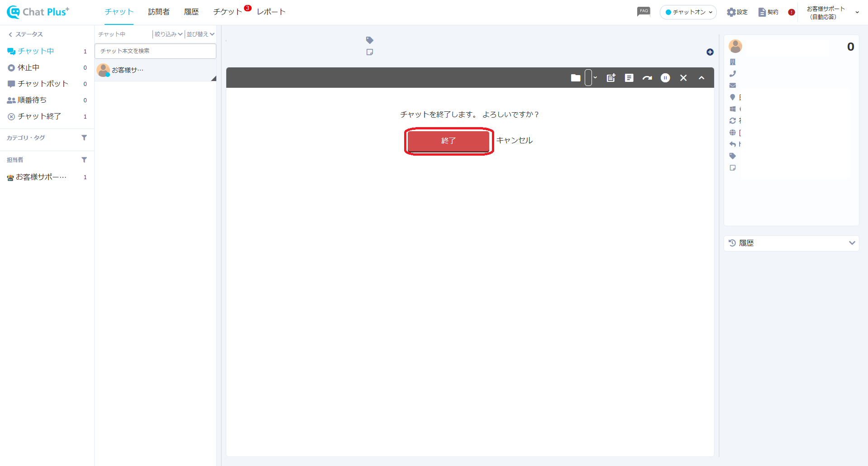The width and height of the screenshot is (868, 466).
Task: Click the X icon in chat header
Action: point(683,78)
